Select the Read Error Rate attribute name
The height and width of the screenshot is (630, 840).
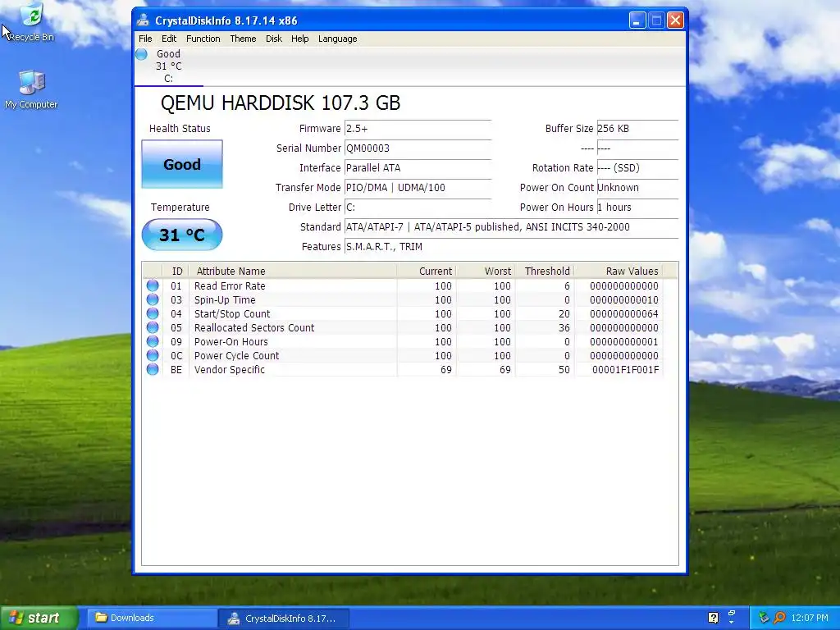click(230, 286)
